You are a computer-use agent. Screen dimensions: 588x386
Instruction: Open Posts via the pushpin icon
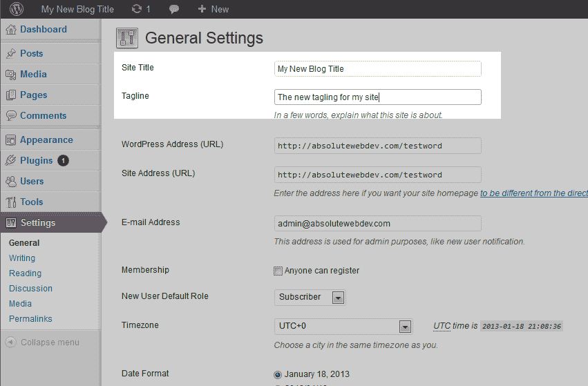(11, 54)
